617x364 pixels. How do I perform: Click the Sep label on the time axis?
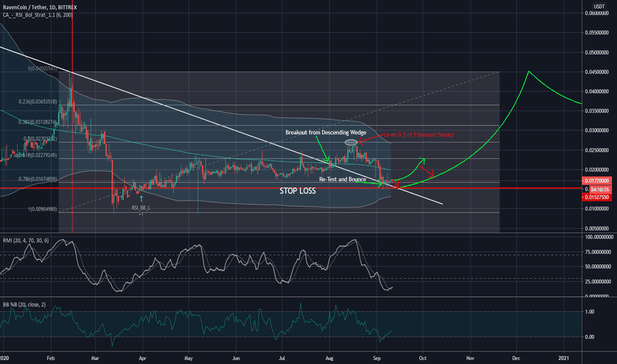pos(377,359)
